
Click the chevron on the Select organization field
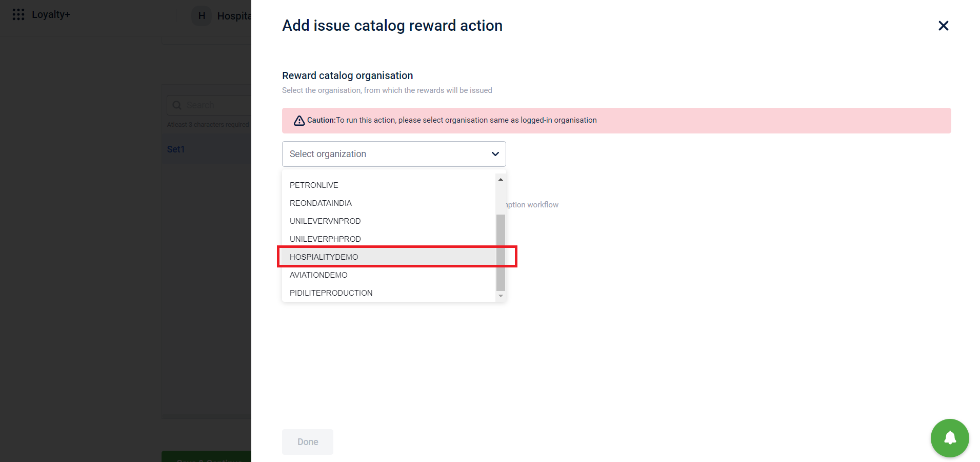[494, 154]
